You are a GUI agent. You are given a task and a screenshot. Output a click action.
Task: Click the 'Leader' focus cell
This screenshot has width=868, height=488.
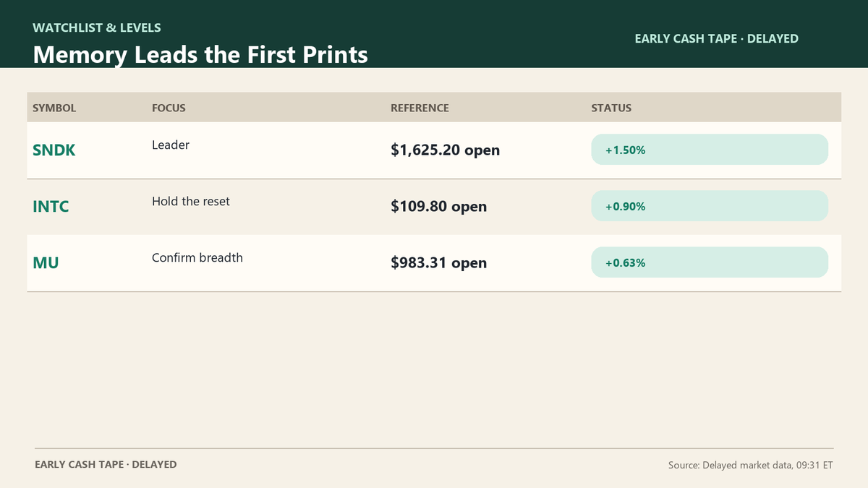point(171,145)
